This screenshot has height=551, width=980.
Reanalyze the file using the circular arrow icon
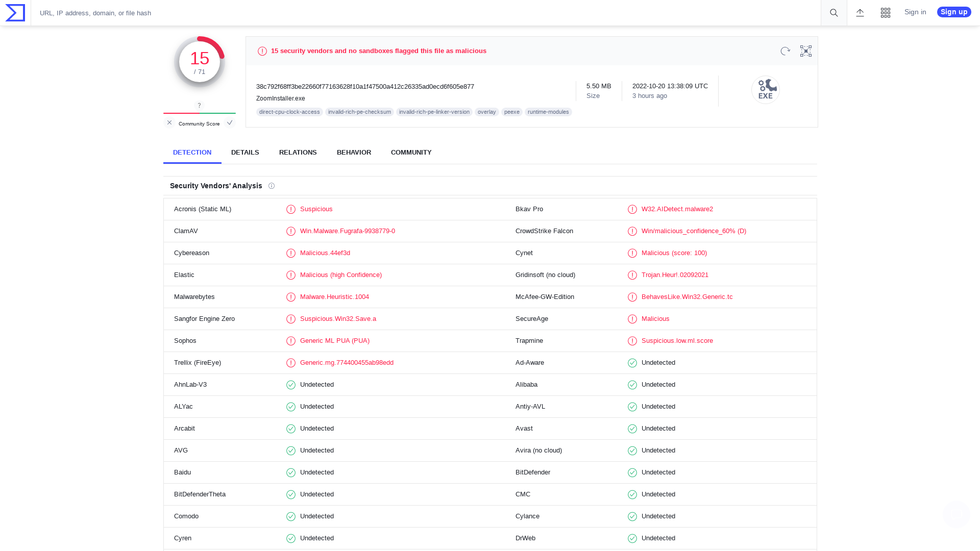785,51
